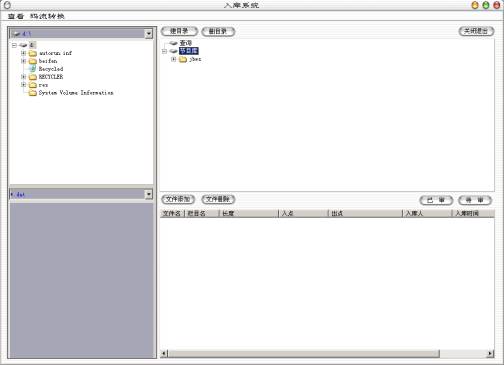Open the d:\ drive dropdown
Screen dimensions: 504x365
click(149, 33)
